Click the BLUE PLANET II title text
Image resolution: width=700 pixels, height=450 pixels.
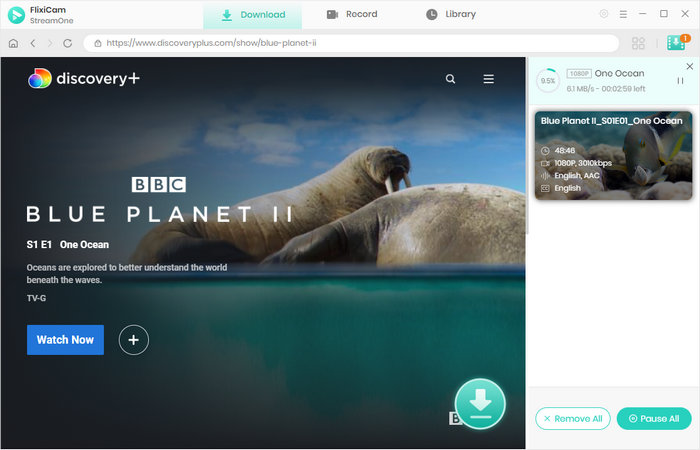point(160,215)
